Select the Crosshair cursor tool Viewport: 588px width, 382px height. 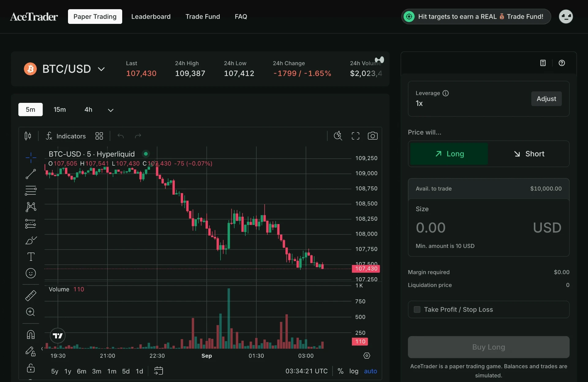point(30,158)
